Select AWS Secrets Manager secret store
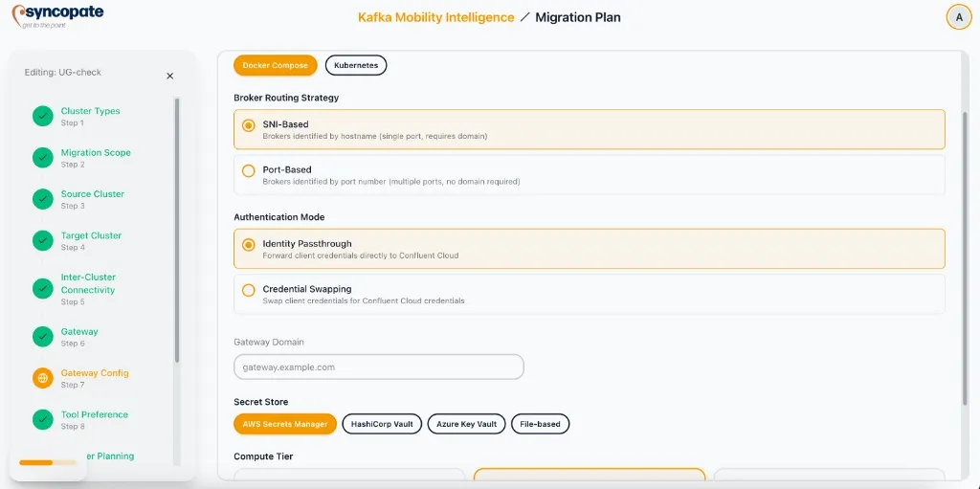The height and width of the screenshot is (489, 980). [285, 424]
